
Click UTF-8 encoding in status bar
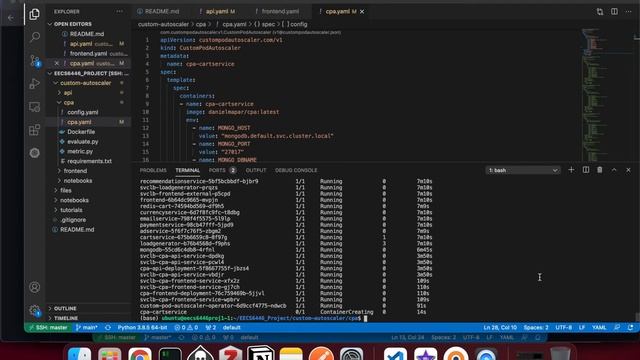point(563,327)
